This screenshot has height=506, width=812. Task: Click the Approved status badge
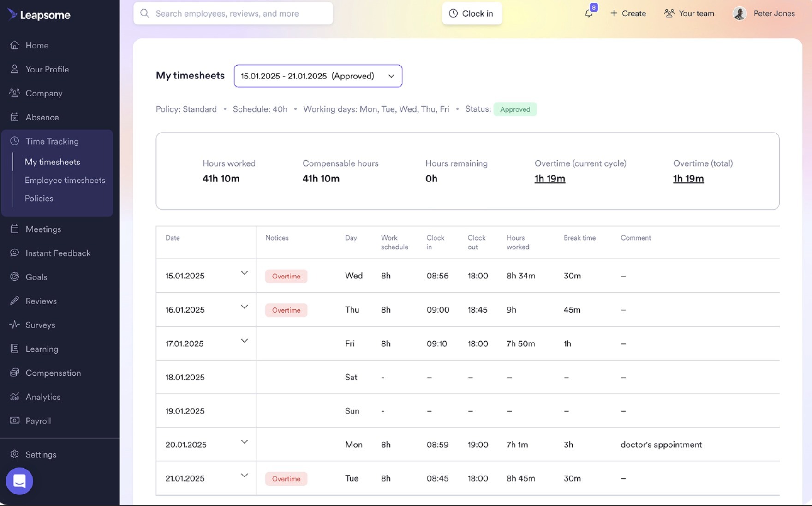coord(515,109)
